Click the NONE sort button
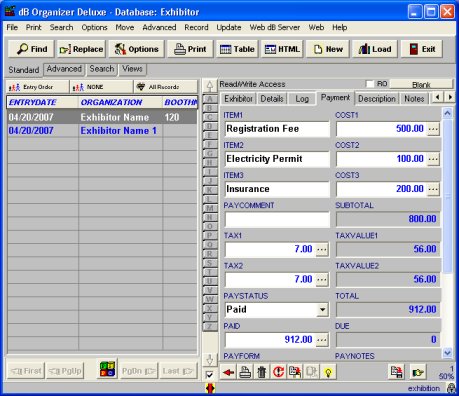The image size is (459, 396). [x=101, y=87]
